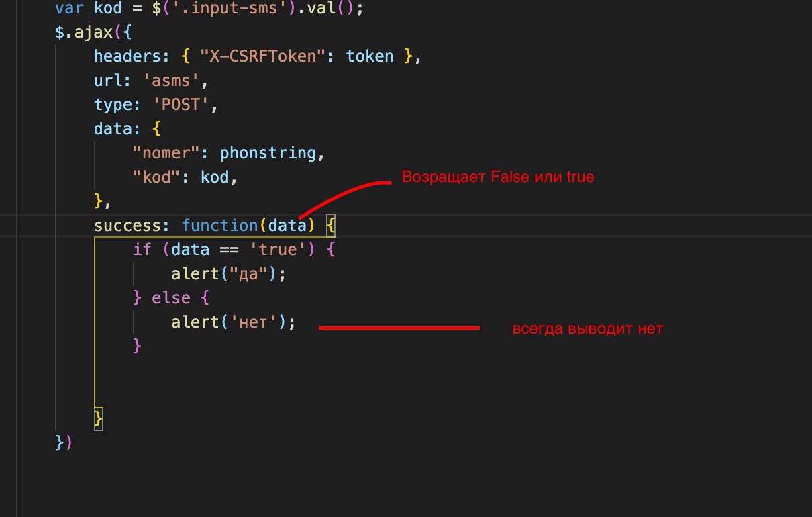The height and width of the screenshot is (517, 812).
Task: Click the type value 'POST'
Action: [181, 105]
